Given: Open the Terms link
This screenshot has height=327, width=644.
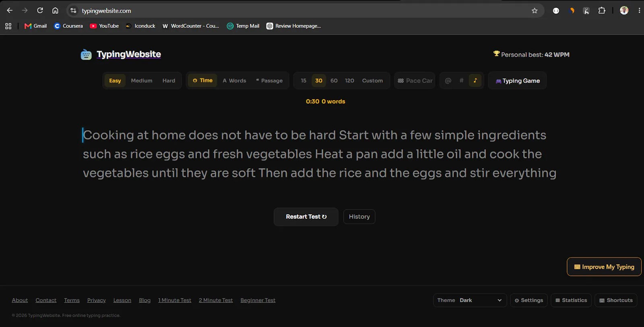Looking at the screenshot, I should (72, 300).
